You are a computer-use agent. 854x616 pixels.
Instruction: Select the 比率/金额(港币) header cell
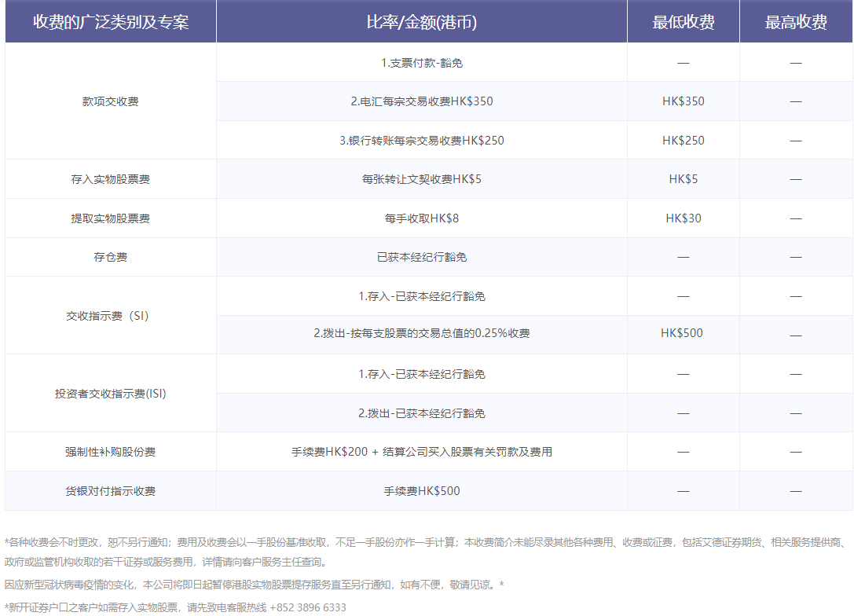[x=421, y=23]
